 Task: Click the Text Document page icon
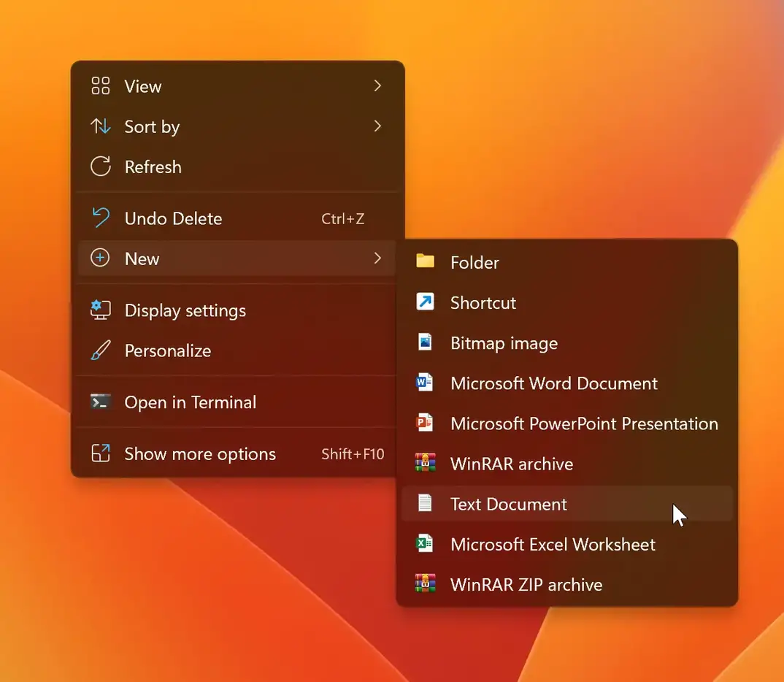pyautogui.click(x=425, y=503)
